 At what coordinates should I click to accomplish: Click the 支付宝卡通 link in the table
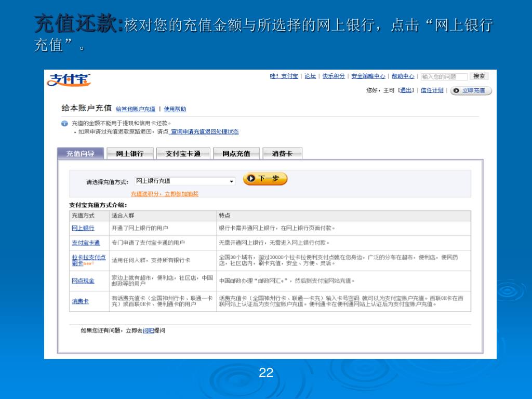[86, 243]
